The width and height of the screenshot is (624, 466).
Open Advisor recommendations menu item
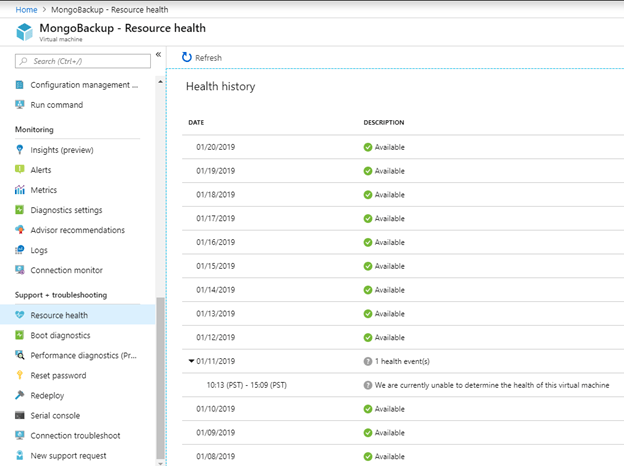[78, 230]
